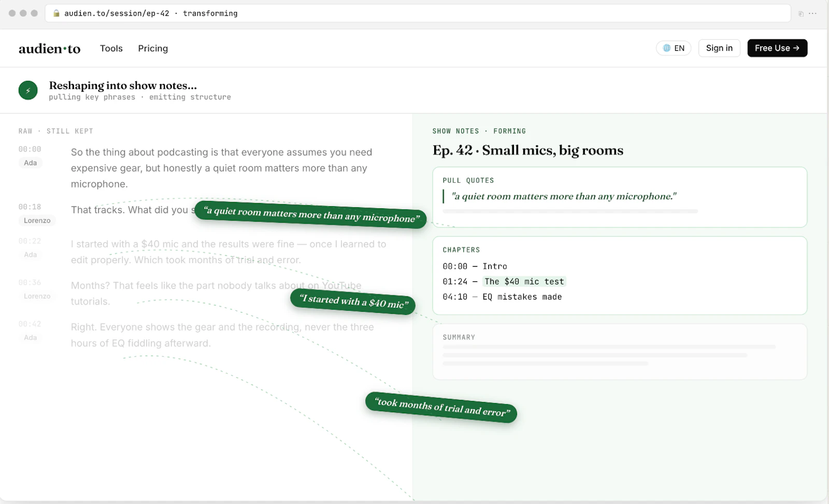Click the 00:42 transcript timestamp
This screenshot has height=504, width=829.
click(x=30, y=324)
